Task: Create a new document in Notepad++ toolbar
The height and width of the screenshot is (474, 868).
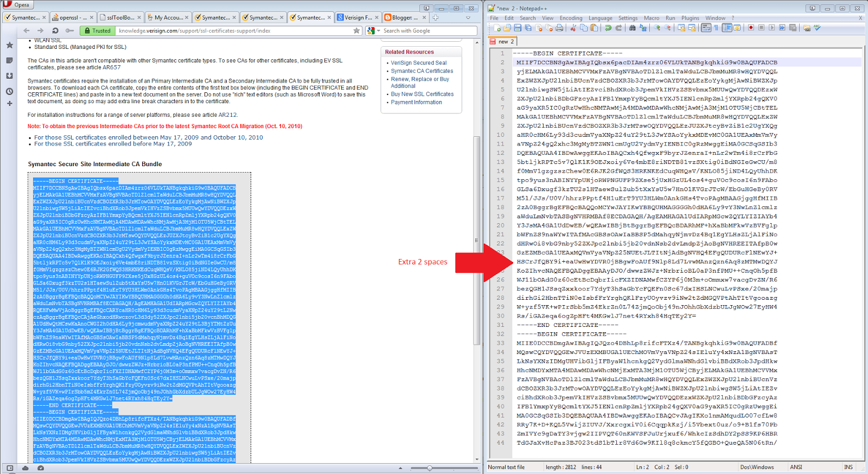Action: (497, 28)
